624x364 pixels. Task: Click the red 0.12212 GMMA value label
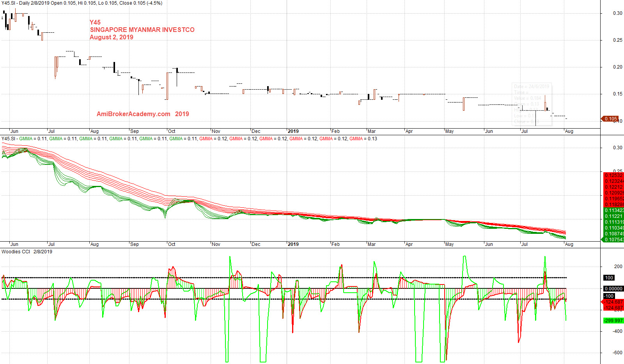[x=613, y=187]
